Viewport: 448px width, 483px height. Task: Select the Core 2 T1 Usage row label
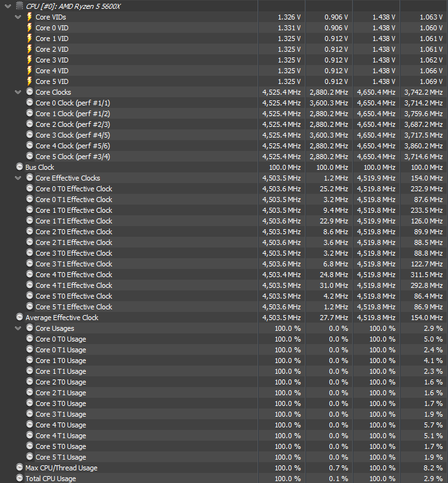coord(61,393)
